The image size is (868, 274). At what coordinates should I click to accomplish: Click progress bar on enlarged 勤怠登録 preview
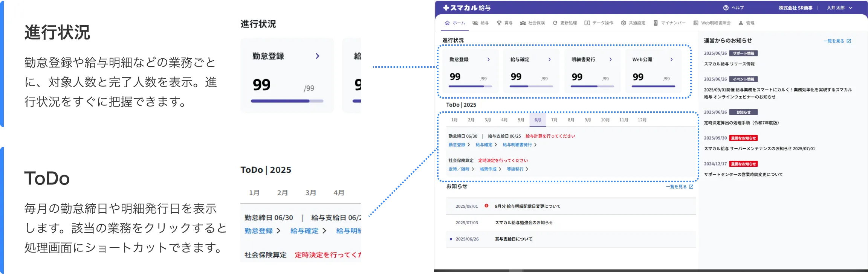(x=287, y=101)
